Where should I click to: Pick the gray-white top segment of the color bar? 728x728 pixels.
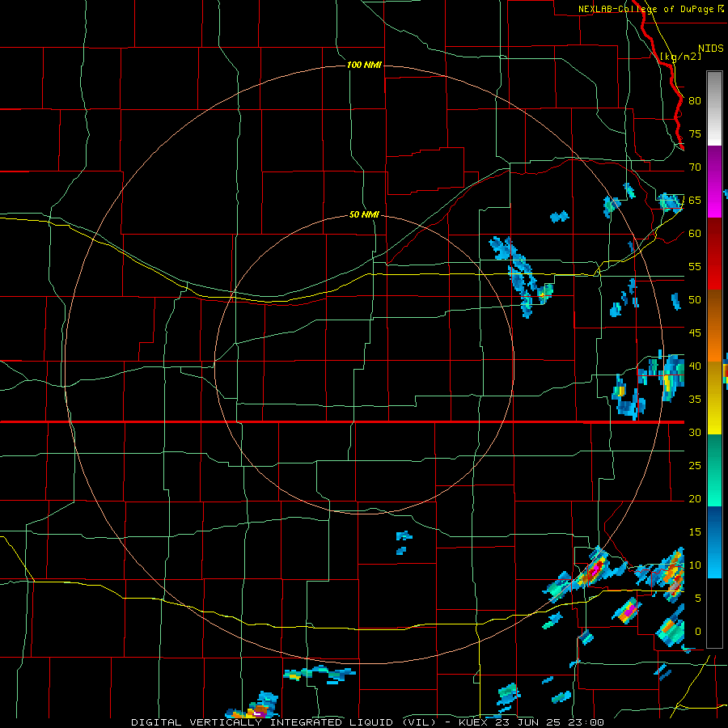pos(714,108)
